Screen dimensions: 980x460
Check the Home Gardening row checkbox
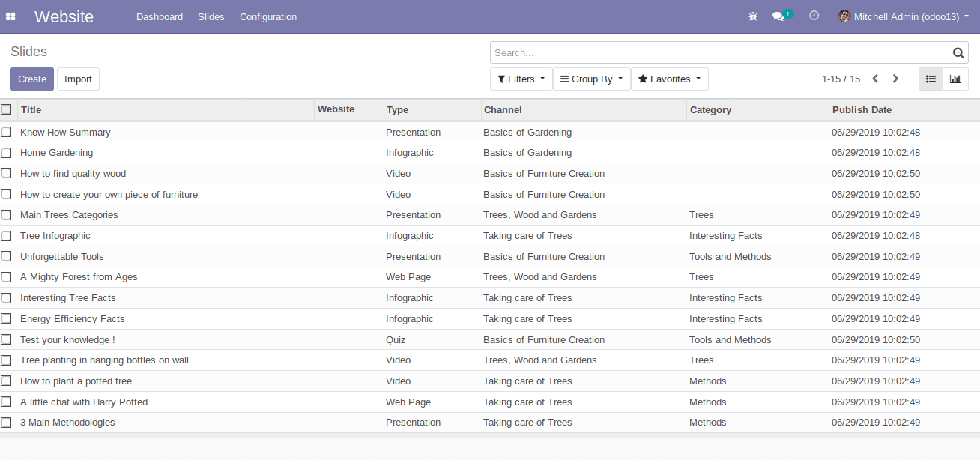6,153
